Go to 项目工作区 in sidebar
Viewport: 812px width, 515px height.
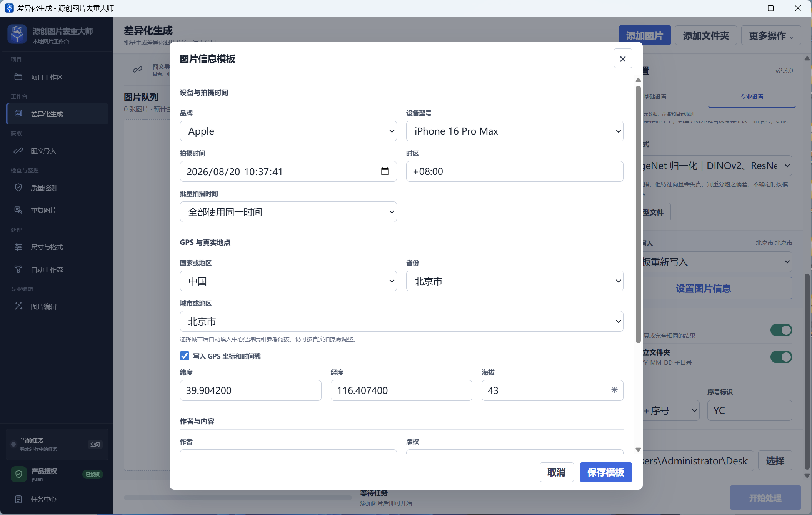coord(57,77)
